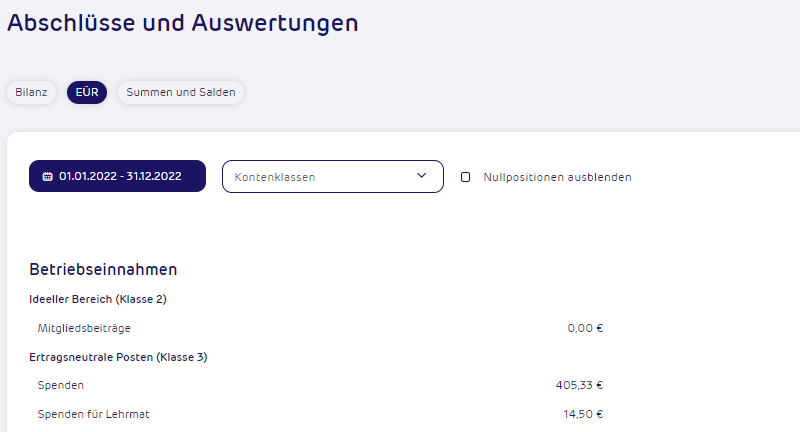Open the 01.01.2022 - 31.12.2022 date range picker

(117, 176)
